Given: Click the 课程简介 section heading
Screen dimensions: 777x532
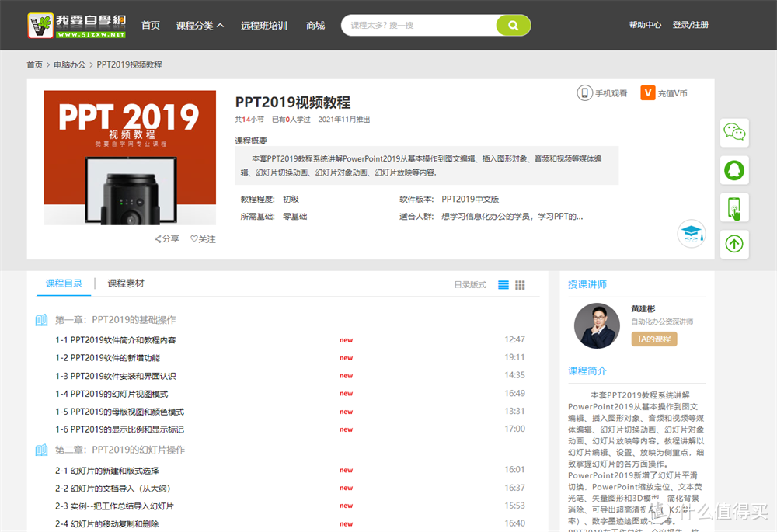Looking at the screenshot, I should click(x=587, y=370).
